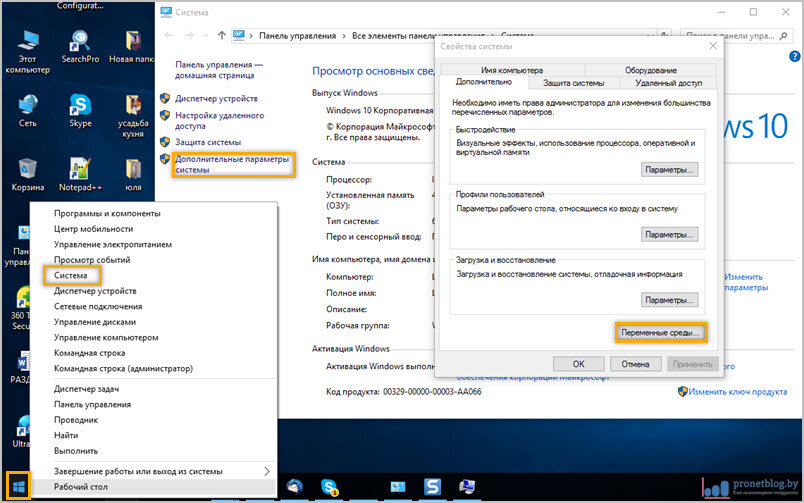Screen dimensions: 804x503
Task: Open the Control Panel taskbar icon
Action: (398, 486)
